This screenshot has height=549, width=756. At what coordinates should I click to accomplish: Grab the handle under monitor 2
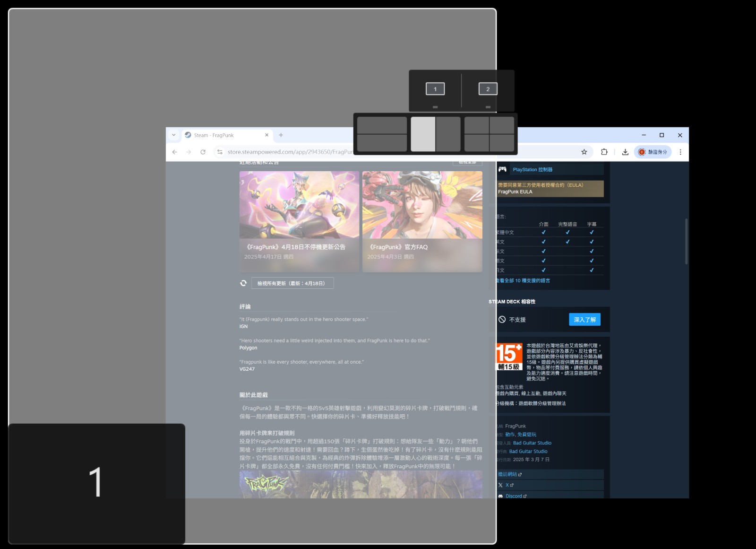(x=488, y=107)
